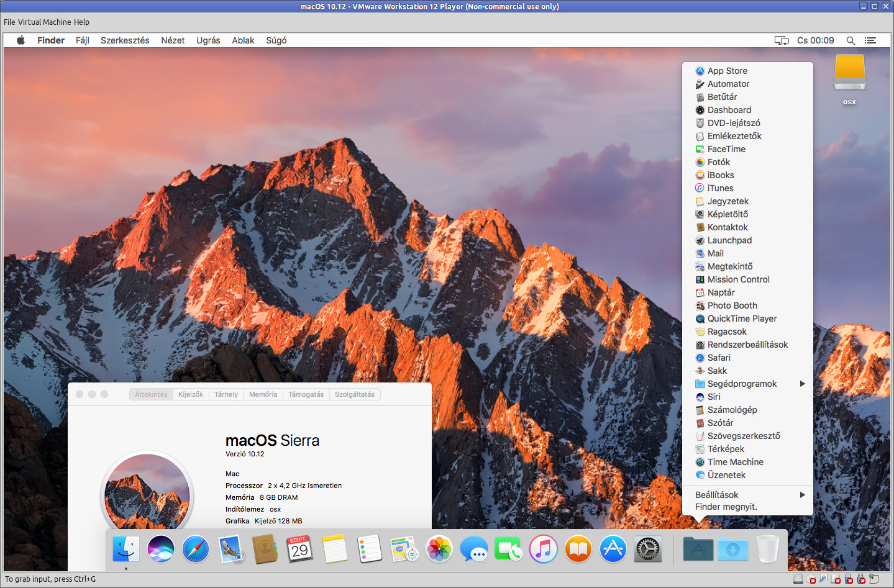Open Mail stamp icon in Dock
The image size is (894, 588).
231,549
